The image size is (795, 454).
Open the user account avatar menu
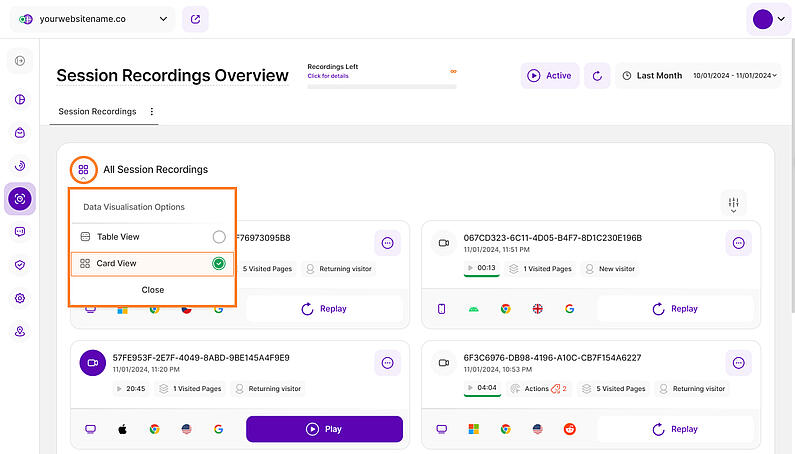coord(769,19)
